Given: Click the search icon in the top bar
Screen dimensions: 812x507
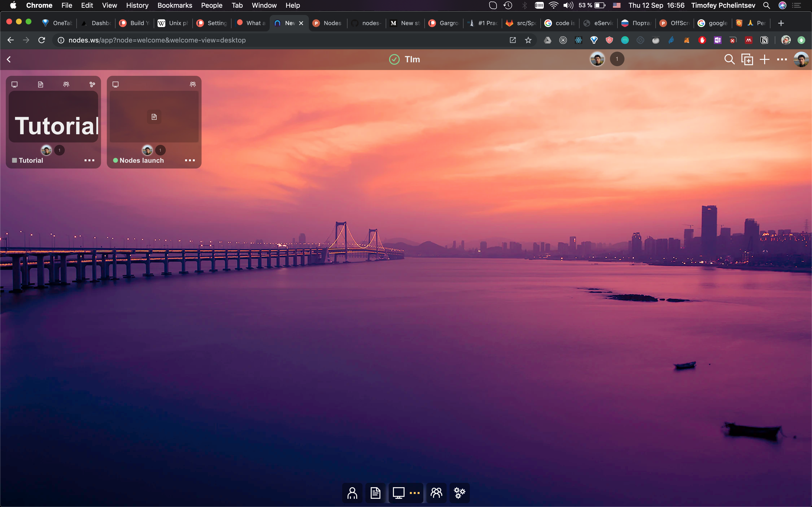Looking at the screenshot, I should point(729,59).
